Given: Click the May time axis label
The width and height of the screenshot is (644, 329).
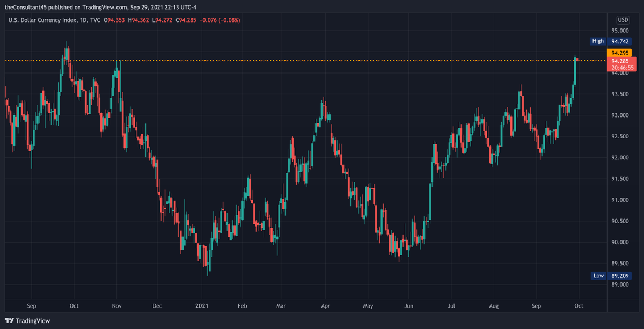Looking at the screenshot, I should pos(368,305).
